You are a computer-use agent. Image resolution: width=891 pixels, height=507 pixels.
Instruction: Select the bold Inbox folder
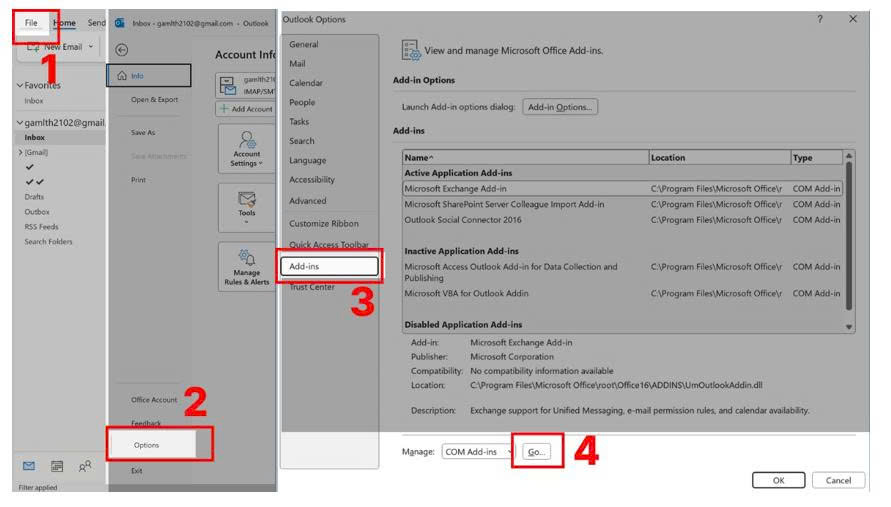[x=35, y=138]
